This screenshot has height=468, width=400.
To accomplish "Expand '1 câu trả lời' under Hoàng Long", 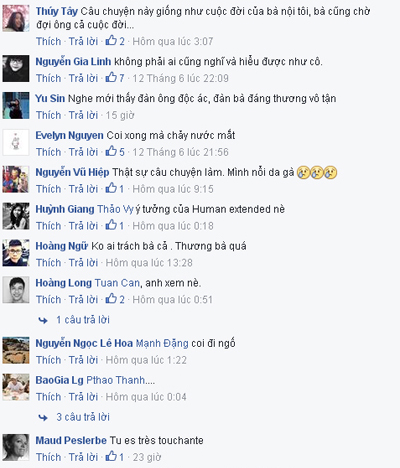I will coord(83,320).
